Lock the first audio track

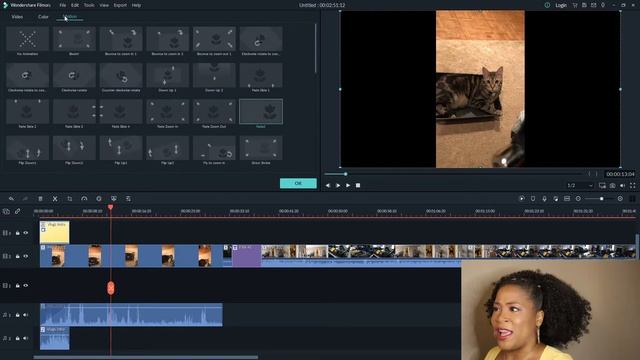18,315
